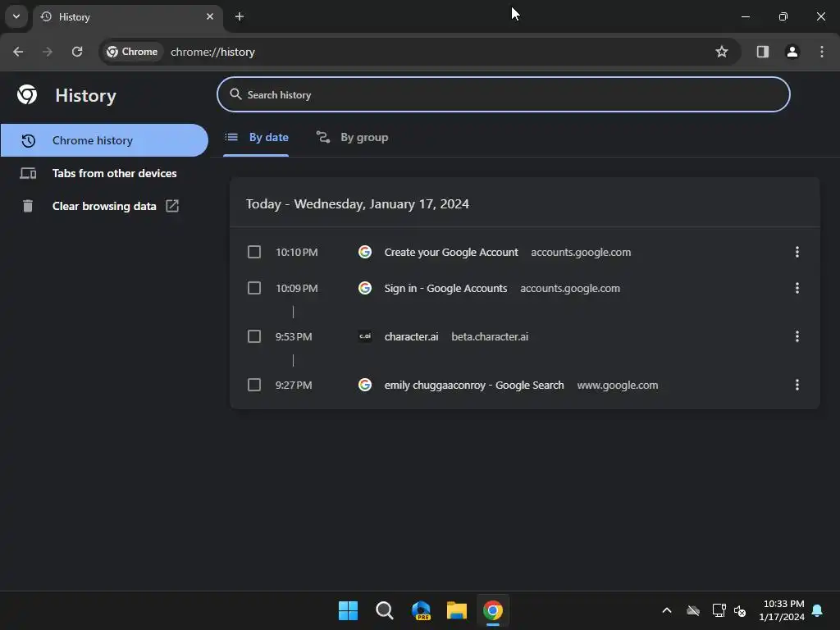Image resolution: width=840 pixels, height=630 pixels.
Task: Click the trash icon for Clear browsing data
Action: 28,206
